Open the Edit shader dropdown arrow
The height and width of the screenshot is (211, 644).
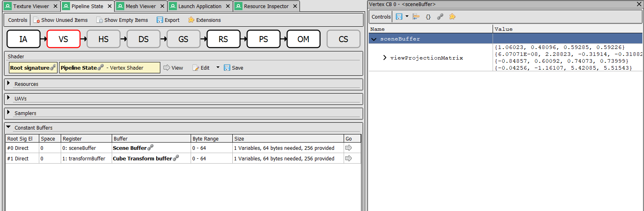click(x=218, y=68)
